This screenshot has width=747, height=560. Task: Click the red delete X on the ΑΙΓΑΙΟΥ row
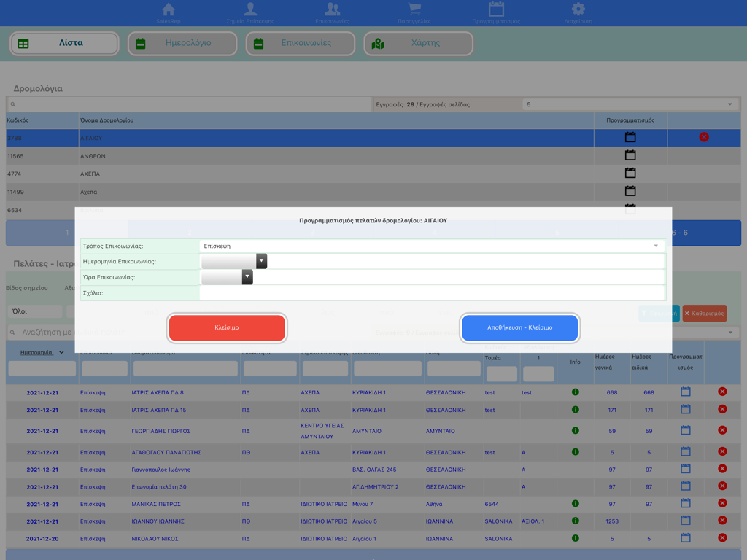[703, 137]
